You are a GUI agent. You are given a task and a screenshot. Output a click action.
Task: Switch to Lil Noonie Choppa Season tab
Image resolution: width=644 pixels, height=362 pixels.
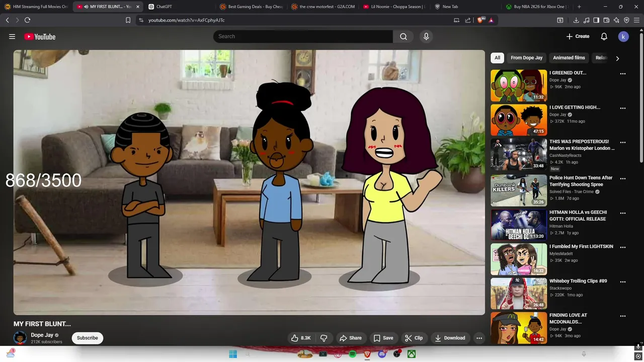point(394,7)
